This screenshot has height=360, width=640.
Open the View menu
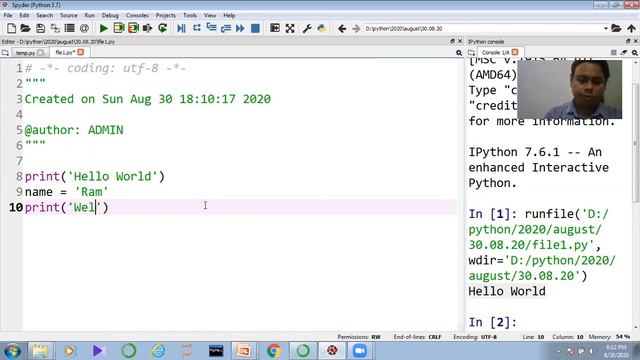tap(210, 15)
